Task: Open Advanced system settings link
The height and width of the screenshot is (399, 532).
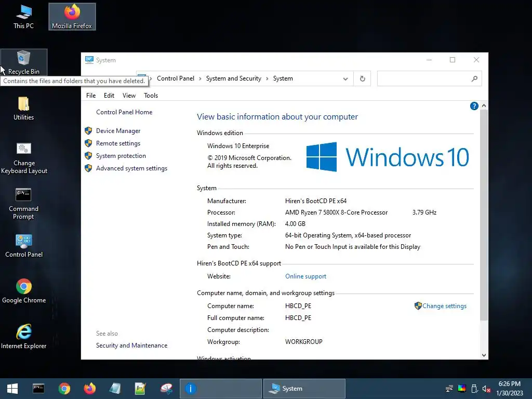Action: coord(131,169)
